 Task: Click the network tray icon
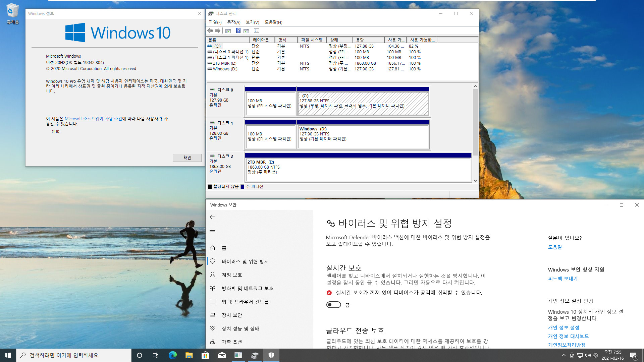pyautogui.click(x=580, y=355)
